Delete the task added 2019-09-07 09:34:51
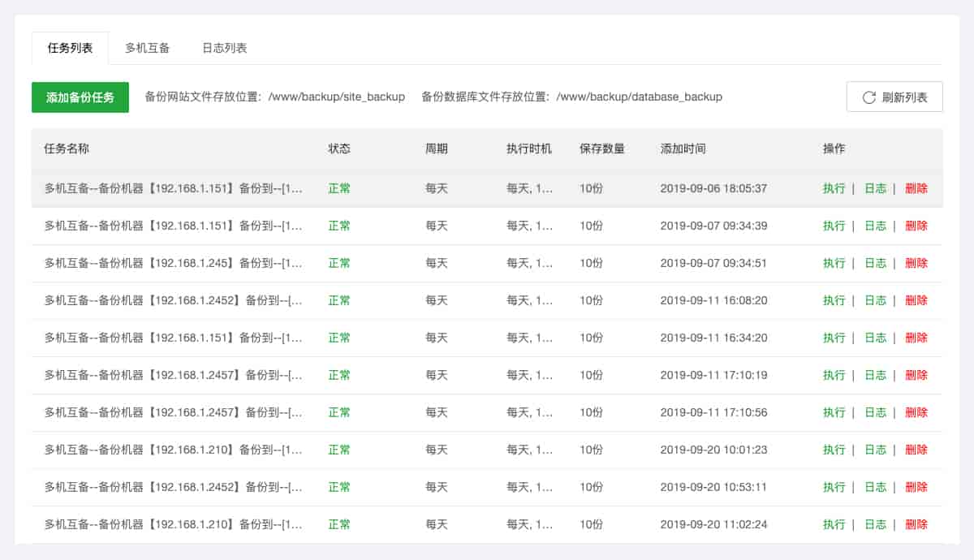 tap(916, 263)
